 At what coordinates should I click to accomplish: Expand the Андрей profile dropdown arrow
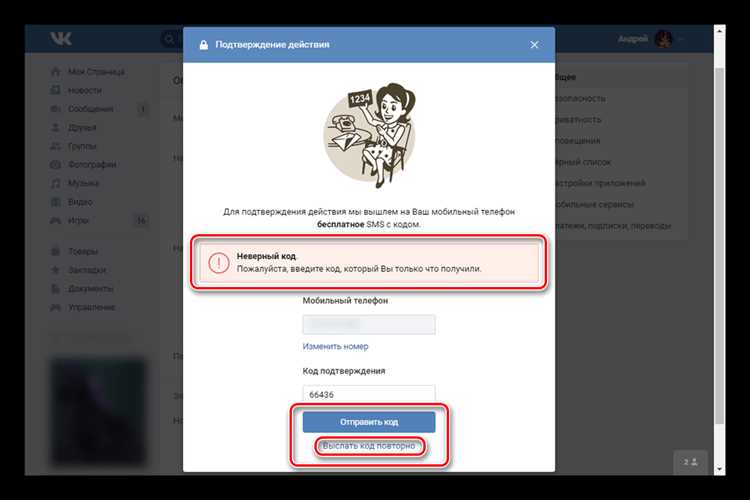(682, 40)
